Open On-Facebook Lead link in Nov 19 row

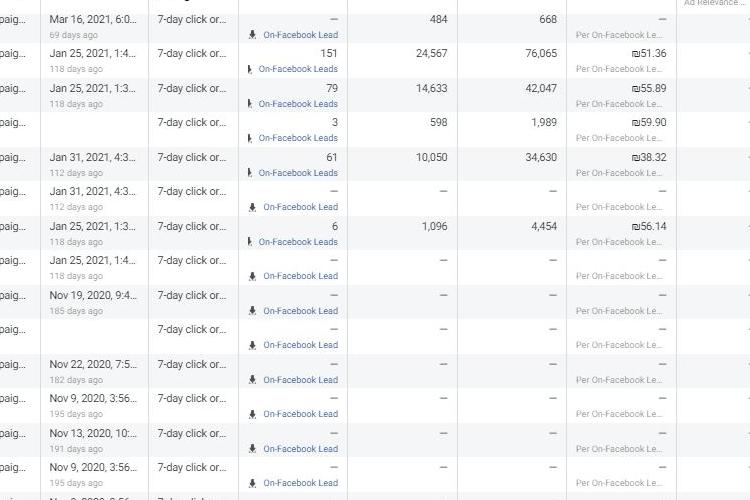click(300, 311)
